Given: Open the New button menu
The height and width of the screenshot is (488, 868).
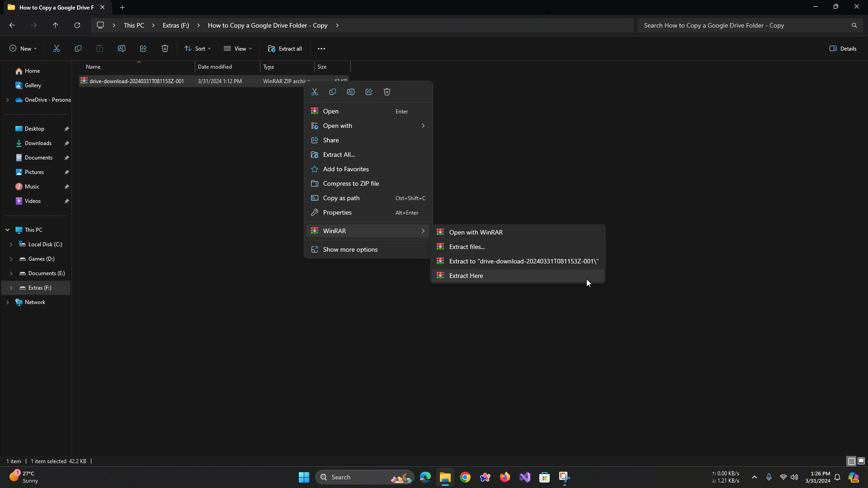Looking at the screenshot, I should point(23,49).
